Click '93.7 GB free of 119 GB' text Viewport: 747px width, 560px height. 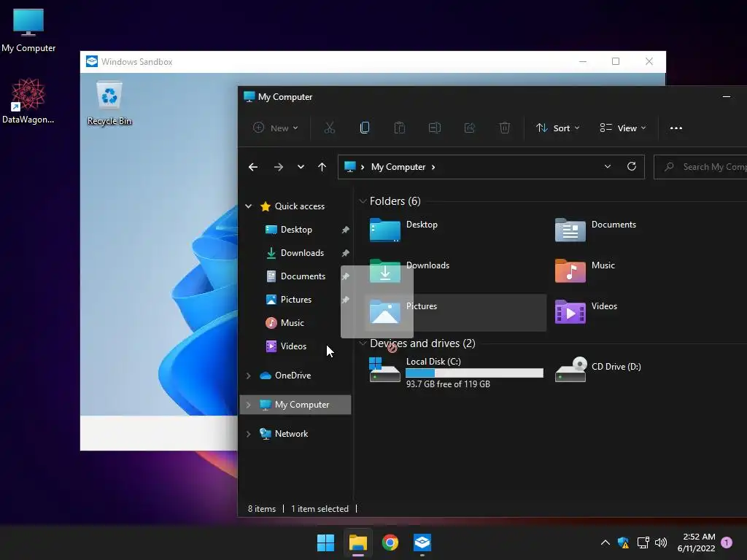448,384
